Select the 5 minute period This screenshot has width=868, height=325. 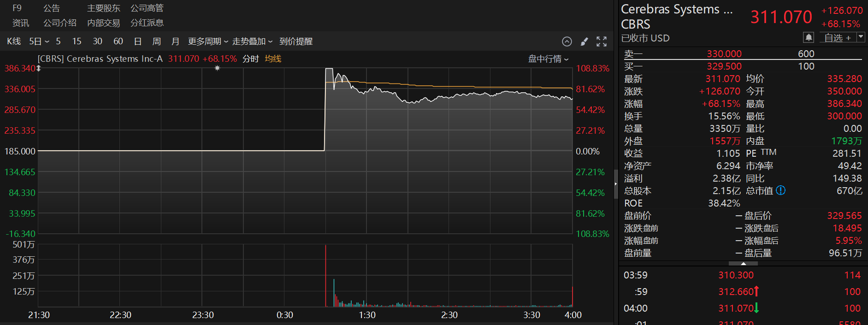coord(58,41)
